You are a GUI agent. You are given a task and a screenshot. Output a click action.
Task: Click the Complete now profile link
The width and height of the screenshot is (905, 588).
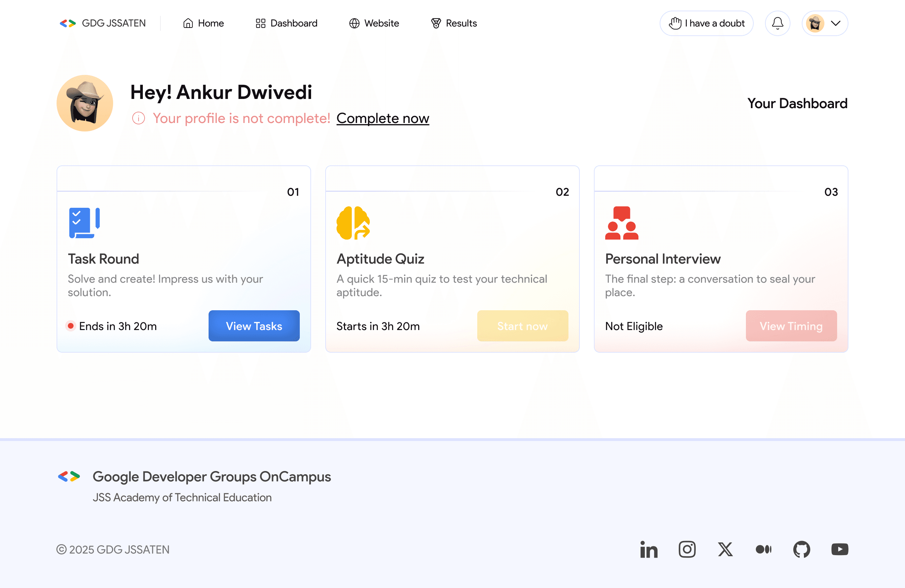(x=383, y=118)
